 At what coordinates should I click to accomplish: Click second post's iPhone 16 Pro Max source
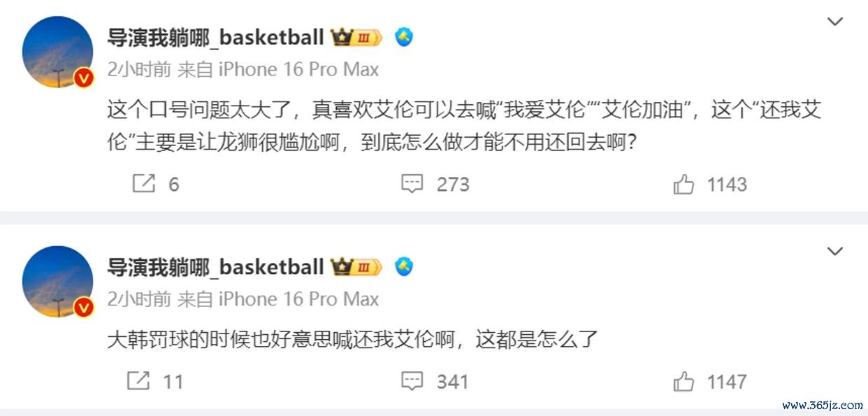(299, 299)
